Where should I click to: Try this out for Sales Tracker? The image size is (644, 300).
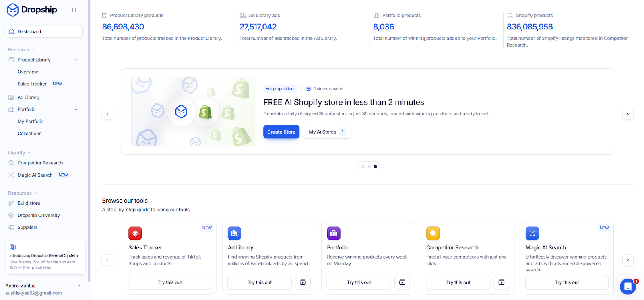click(170, 282)
